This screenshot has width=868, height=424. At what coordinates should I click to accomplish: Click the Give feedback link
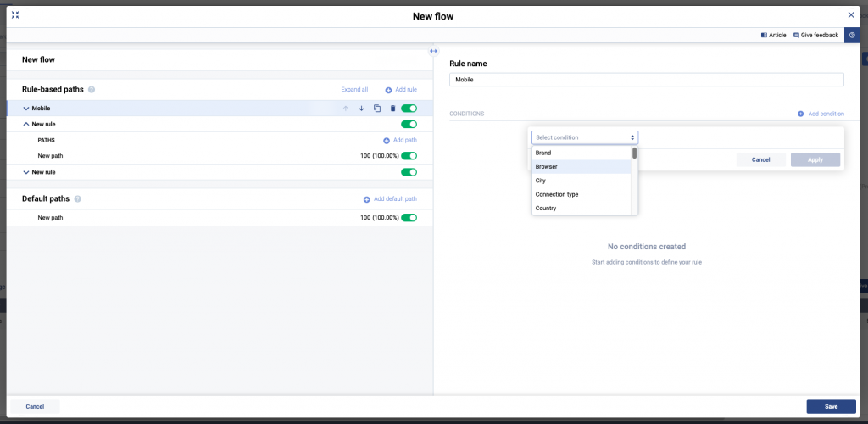(820, 35)
